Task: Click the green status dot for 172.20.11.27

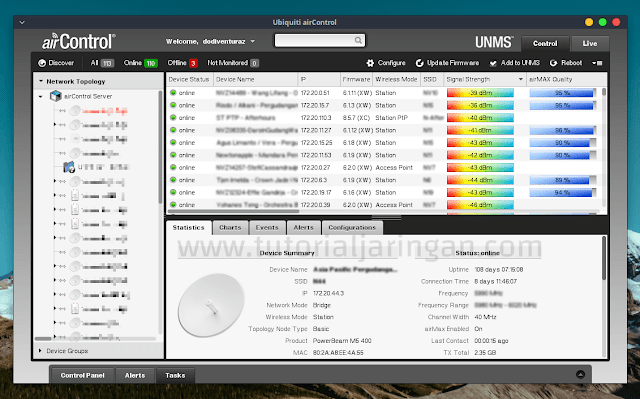Action: 173,130
